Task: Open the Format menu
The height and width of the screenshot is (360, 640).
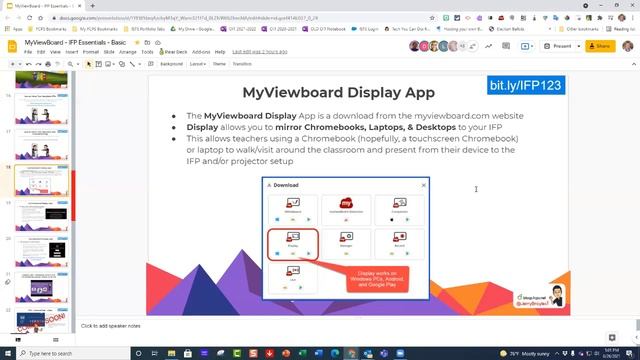Action: 91,52
